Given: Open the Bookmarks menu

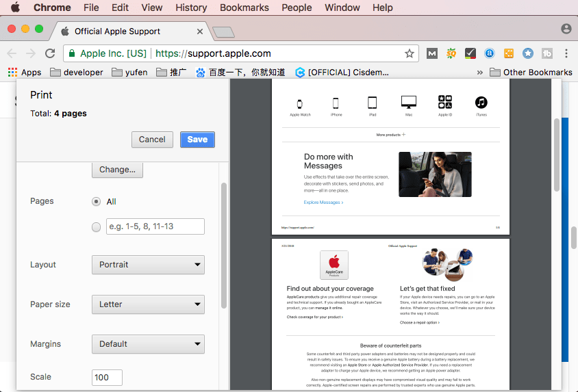Looking at the screenshot, I should (x=244, y=8).
